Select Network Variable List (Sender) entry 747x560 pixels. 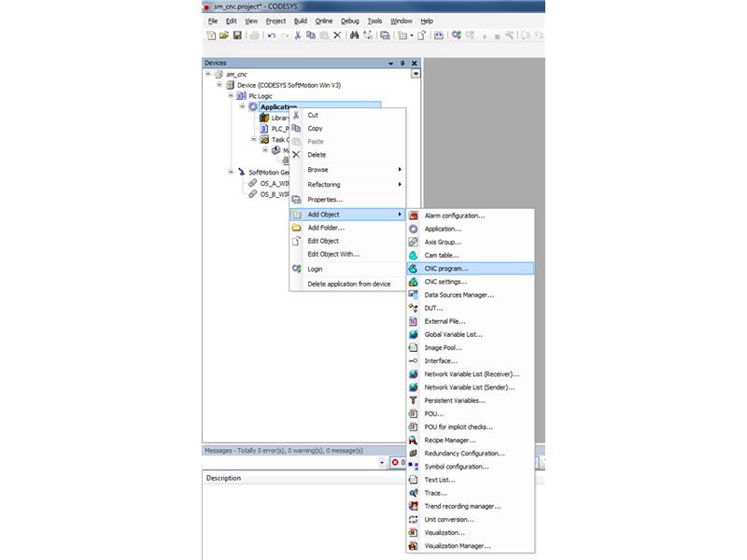471,387
